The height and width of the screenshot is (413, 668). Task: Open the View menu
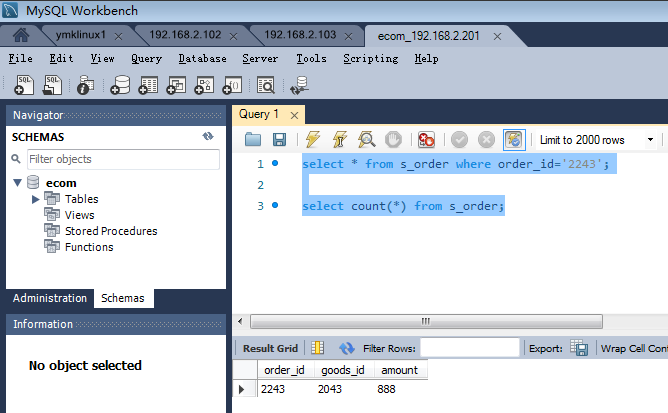102,58
